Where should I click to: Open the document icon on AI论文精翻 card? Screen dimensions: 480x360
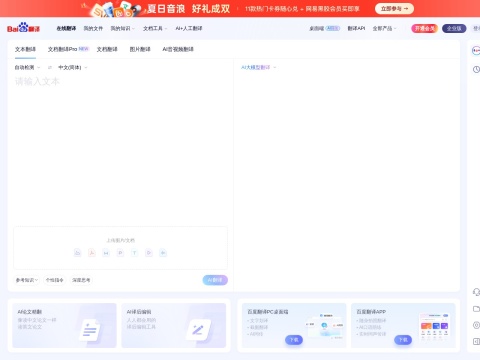(x=90, y=330)
